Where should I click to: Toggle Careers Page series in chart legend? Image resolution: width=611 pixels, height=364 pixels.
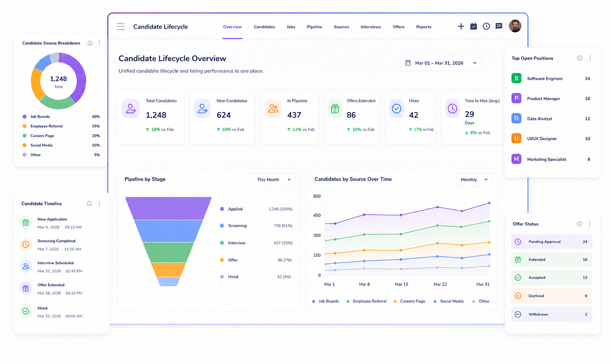409,302
